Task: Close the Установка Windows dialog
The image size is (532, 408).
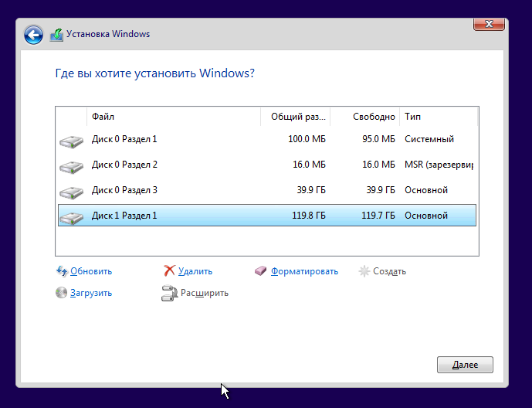Action: (x=489, y=24)
